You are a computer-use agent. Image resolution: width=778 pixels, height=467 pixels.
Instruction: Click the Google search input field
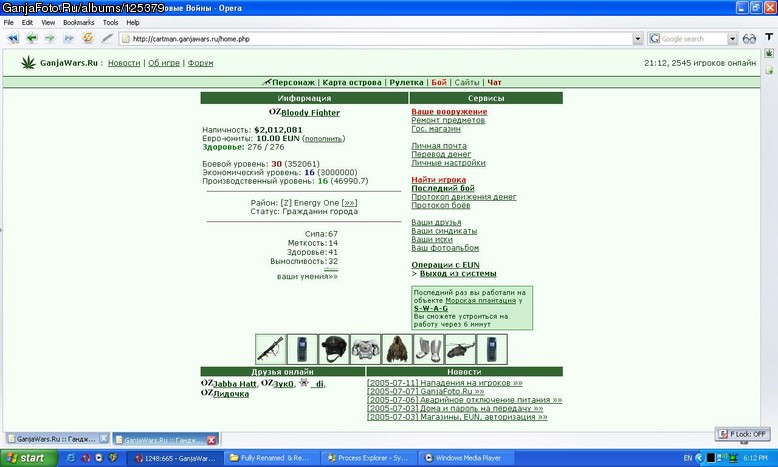coord(693,39)
